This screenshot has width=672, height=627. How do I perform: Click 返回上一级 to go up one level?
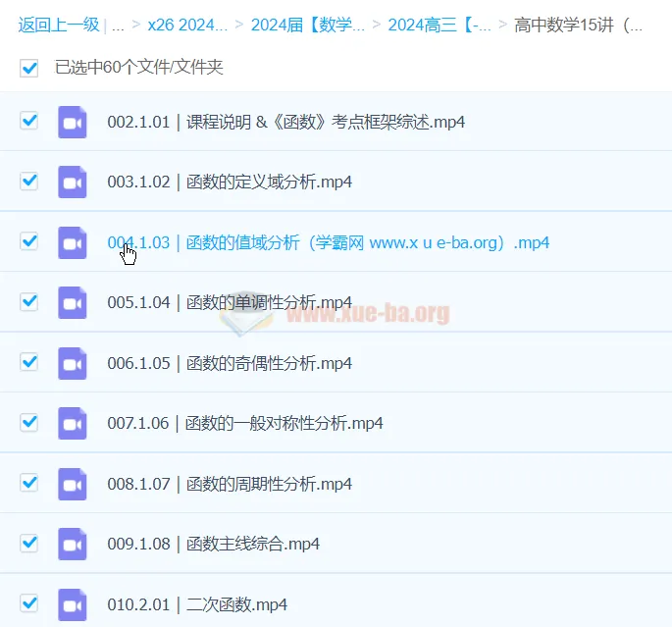pyautogui.click(x=58, y=26)
